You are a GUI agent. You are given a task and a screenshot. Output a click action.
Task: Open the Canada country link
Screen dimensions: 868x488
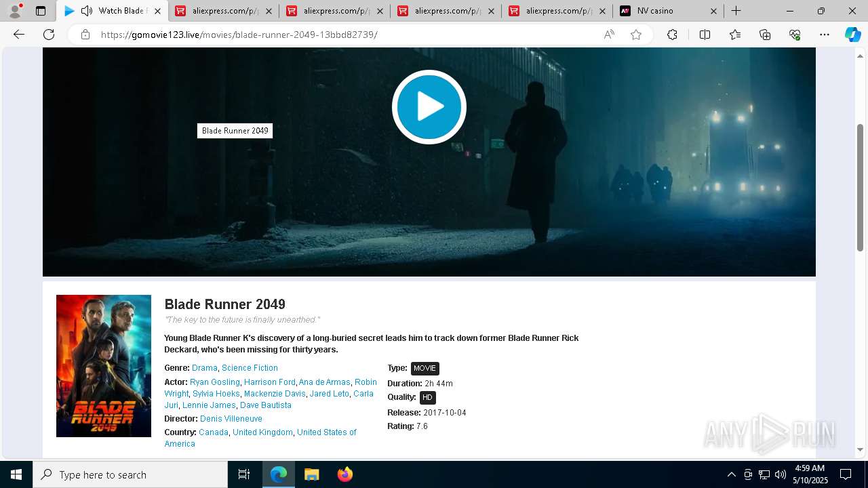[x=214, y=432]
